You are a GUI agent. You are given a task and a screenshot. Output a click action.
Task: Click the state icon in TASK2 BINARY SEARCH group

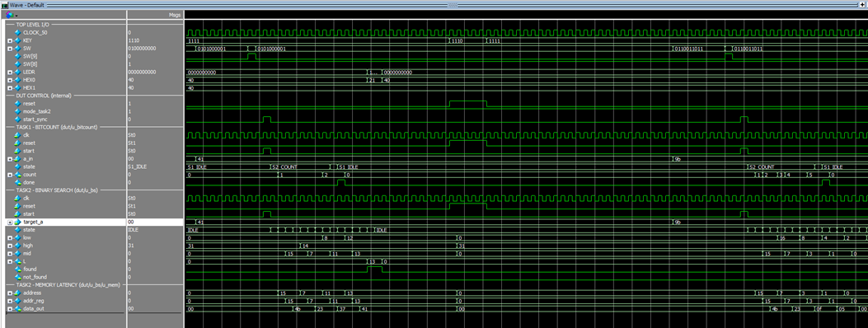coord(17,229)
